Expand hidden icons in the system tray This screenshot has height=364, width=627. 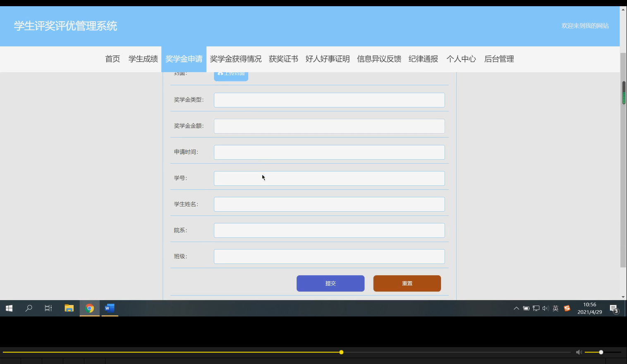click(516, 308)
